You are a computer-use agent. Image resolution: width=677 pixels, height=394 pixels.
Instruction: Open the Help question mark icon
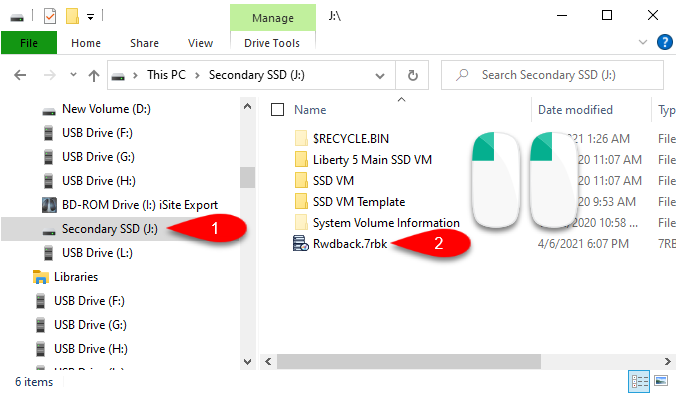[664, 42]
